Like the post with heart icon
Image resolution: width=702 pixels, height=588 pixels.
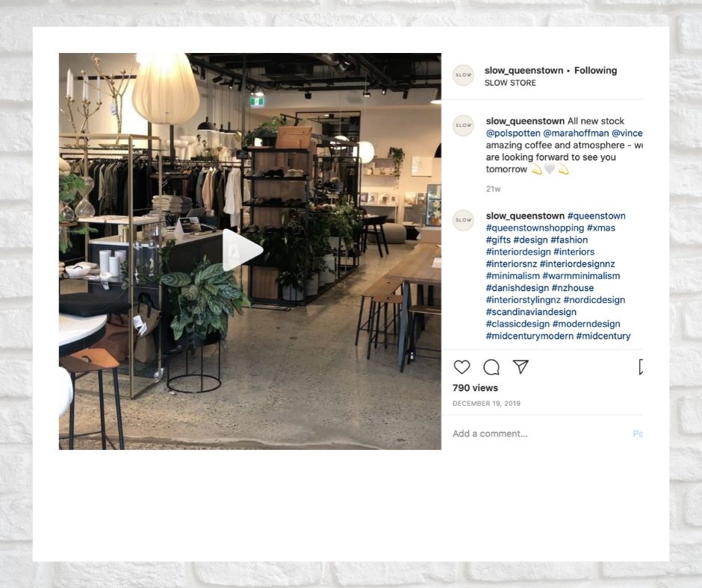pyautogui.click(x=462, y=367)
